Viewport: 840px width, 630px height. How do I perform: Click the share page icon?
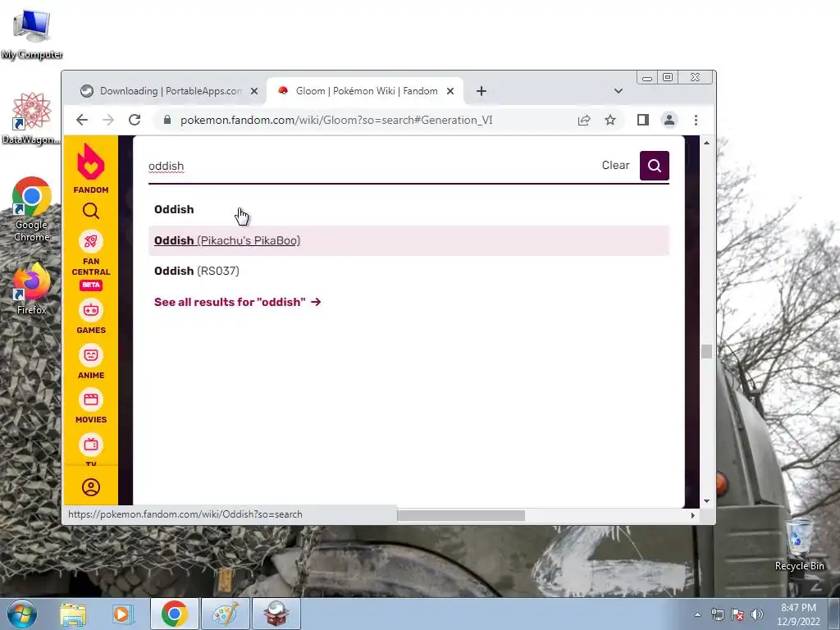pyautogui.click(x=584, y=120)
